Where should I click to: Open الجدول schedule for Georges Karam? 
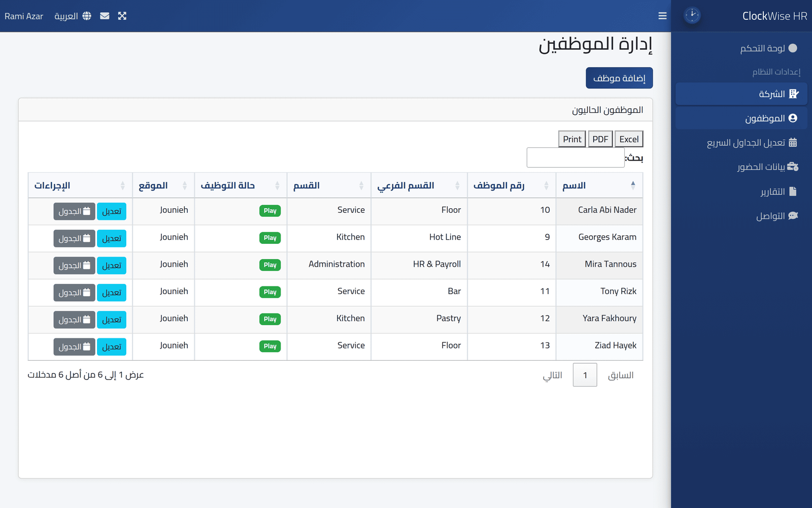coord(74,238)
